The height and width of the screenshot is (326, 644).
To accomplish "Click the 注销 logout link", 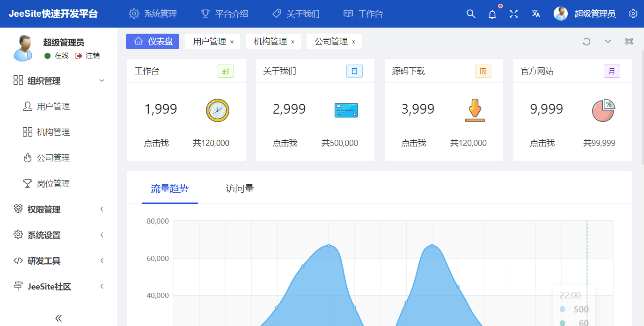I will 93,56.
